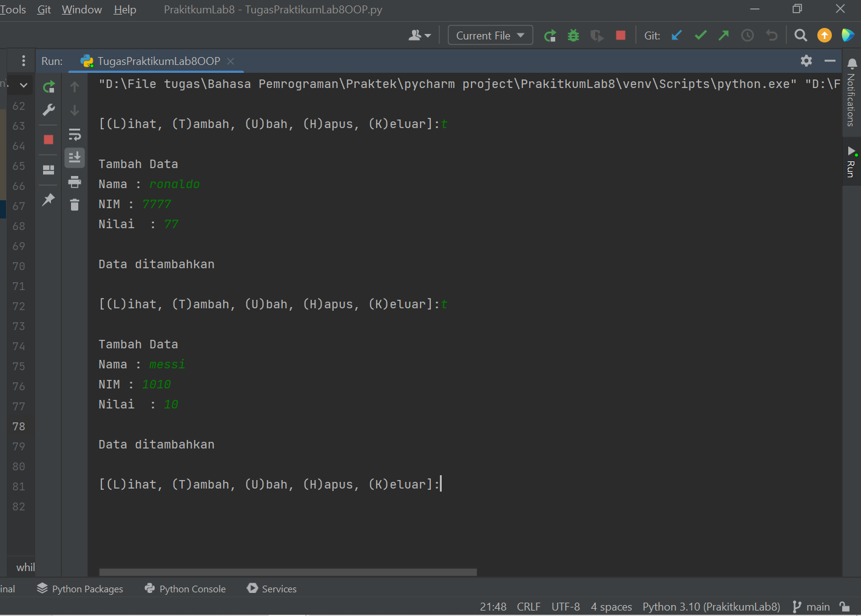
Task: Open the Git menu
Action: (x=44, y=9)
